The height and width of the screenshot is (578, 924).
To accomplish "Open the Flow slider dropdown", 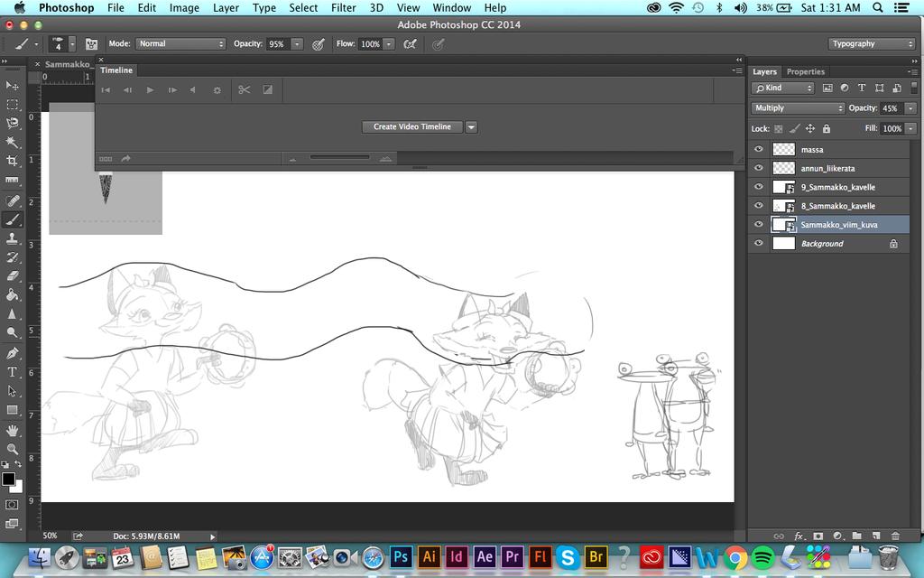I will point(389,44).
